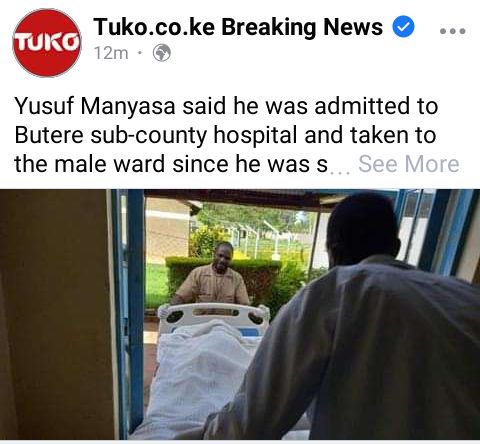Open the three-dot post options menu

(x=452, y=31)
